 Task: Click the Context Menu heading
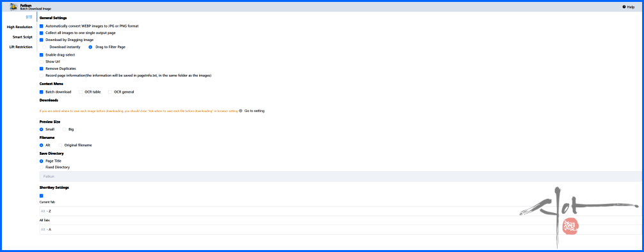pos(51,84)
